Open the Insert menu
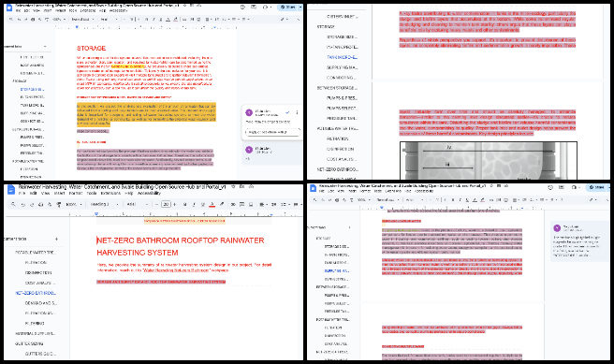Viewport: 614px width, 364px height. (x=60, y=193)
